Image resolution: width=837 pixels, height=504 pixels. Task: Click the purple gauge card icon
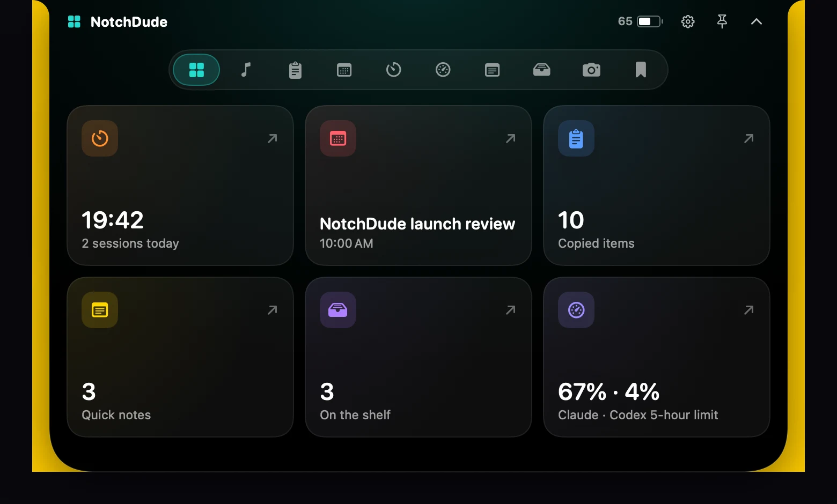click(x=576, y=310)
